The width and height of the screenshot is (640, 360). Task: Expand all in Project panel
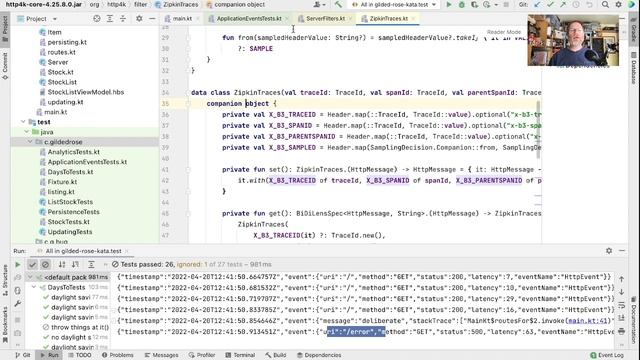110,19
